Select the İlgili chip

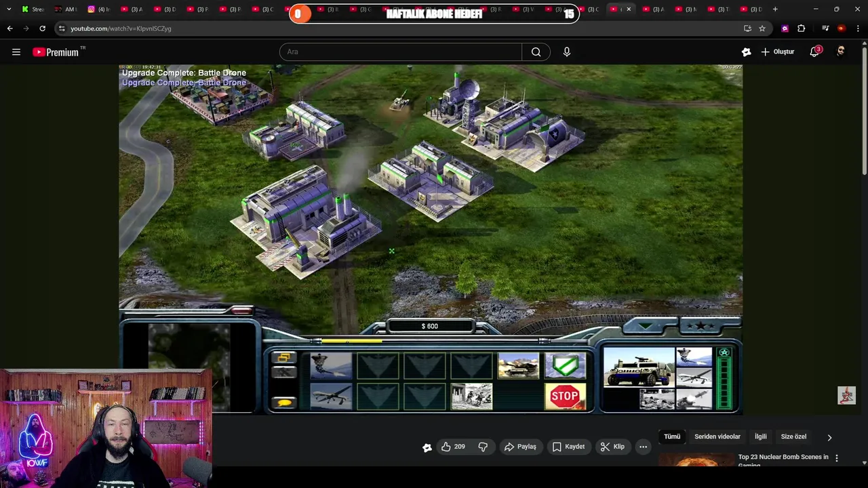point(761,436)
